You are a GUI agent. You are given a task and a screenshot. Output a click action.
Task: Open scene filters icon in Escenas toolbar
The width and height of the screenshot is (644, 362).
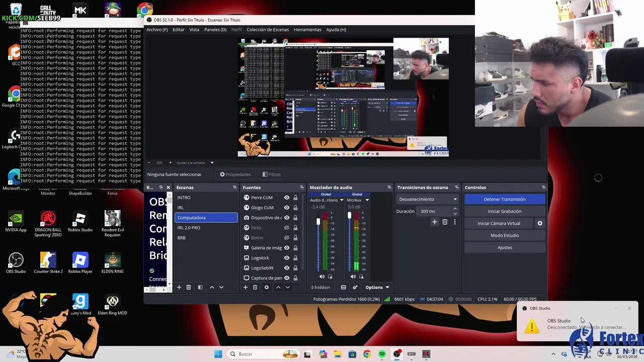tap(200, 287)
